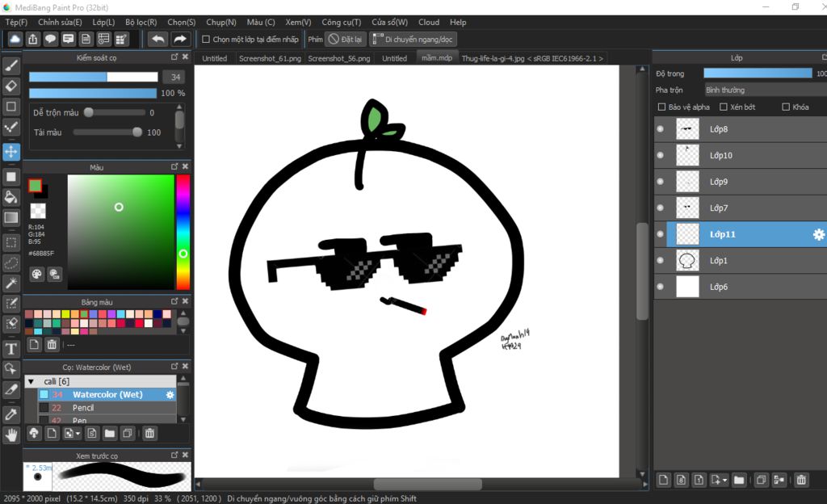Delete palette color with trash icon
The image size is (827, 504).
52,345
